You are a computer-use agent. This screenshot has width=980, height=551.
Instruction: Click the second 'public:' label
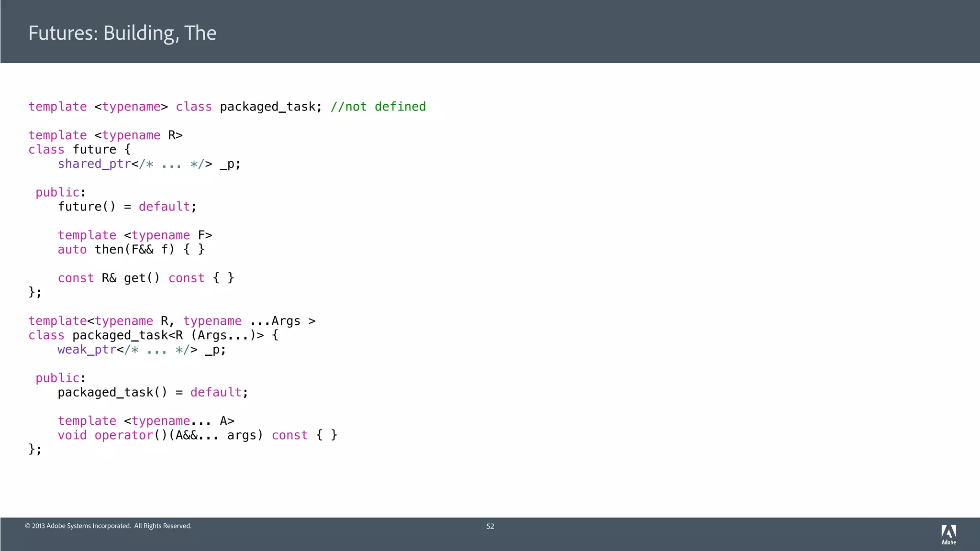60,378
